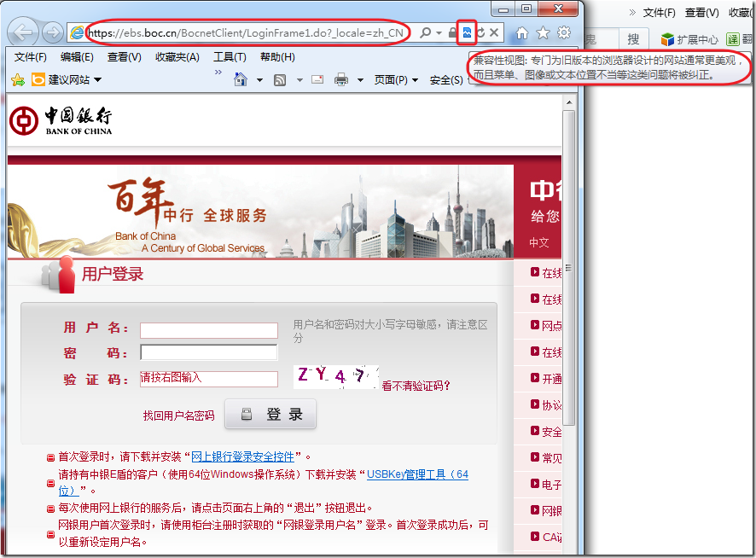Image resolution: width=756 pixels, height=558 pixels.
Task: Click the Bank of China logo
Action: 61,120
